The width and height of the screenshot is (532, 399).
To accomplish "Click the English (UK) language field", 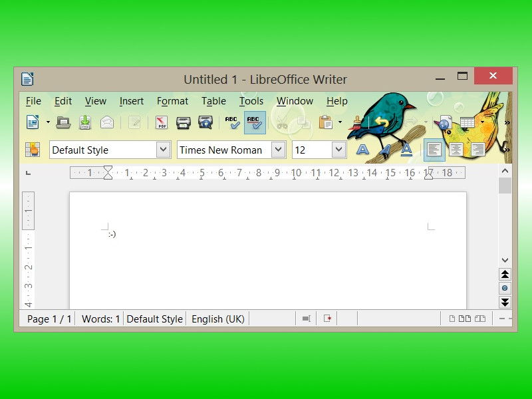I will [218, 319].
